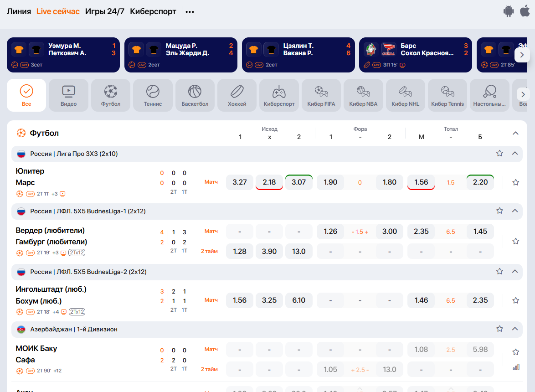Open statistics chart icon for МОИК Баку match
This screenshot has height=392, width=535.
(516, 367)
